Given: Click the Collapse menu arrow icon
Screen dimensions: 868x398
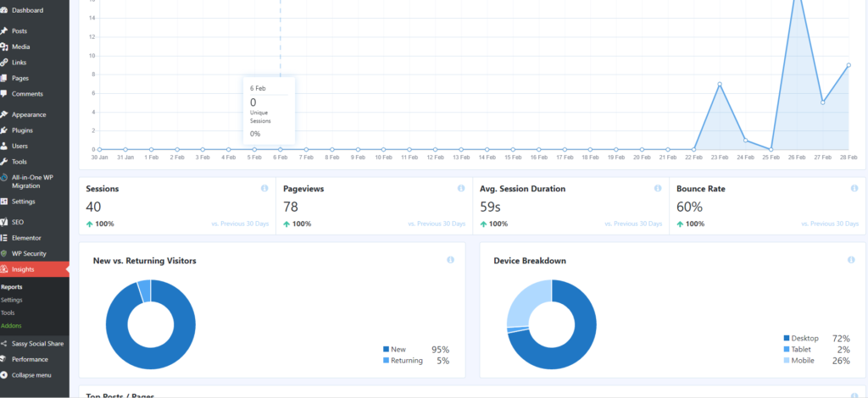Looking at the screenshot, I should point(4,375).
